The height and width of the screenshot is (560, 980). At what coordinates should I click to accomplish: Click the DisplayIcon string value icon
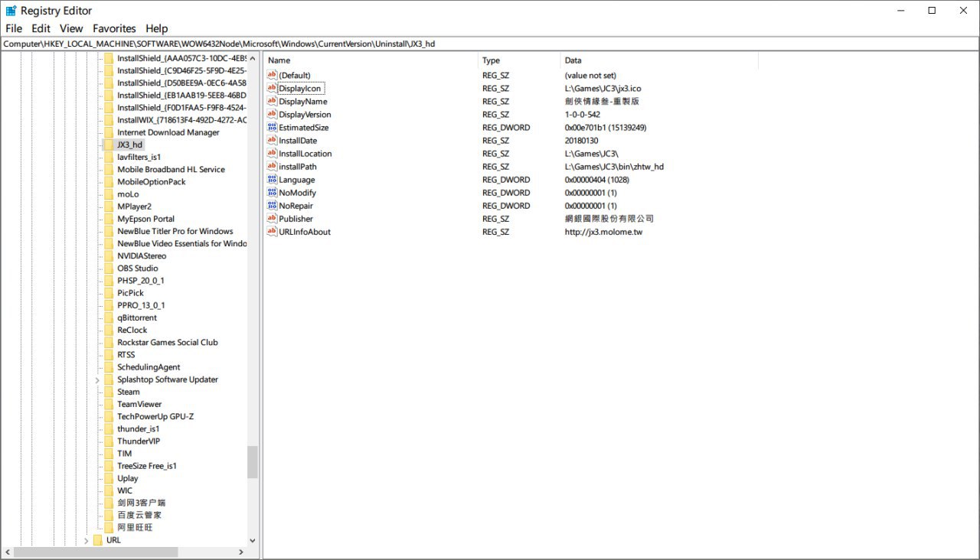[272, 88]
